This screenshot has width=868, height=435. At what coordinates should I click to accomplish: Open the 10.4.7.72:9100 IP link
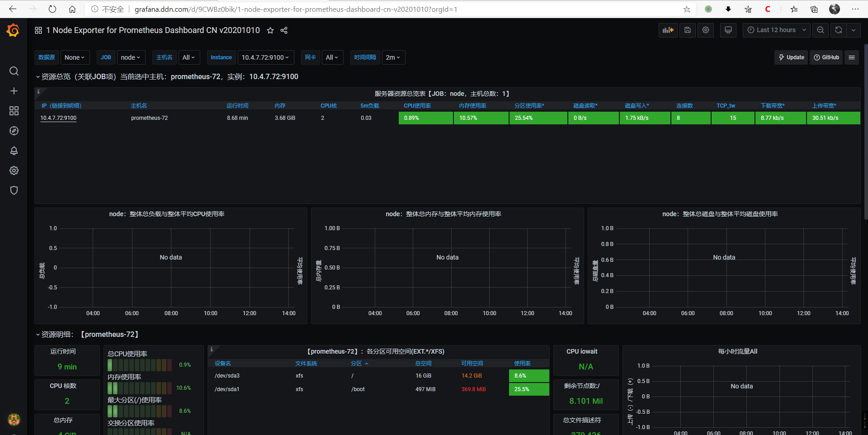point(58,118)
